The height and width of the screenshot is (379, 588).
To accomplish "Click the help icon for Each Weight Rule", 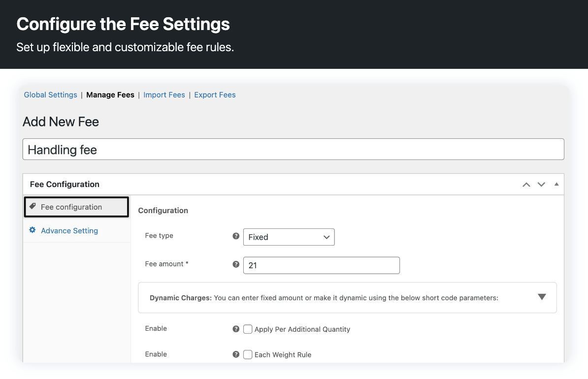I will click(x=235, y=354).
